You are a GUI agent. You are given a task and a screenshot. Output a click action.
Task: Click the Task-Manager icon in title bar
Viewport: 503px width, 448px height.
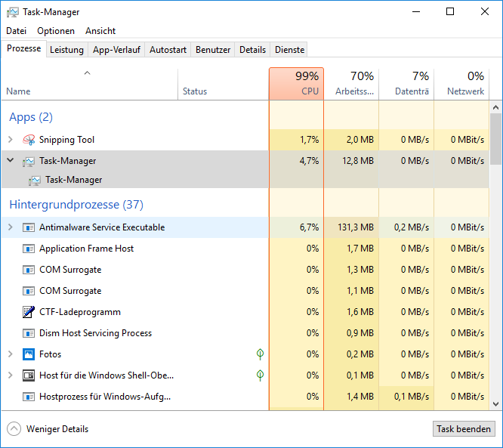click(13, 12)
